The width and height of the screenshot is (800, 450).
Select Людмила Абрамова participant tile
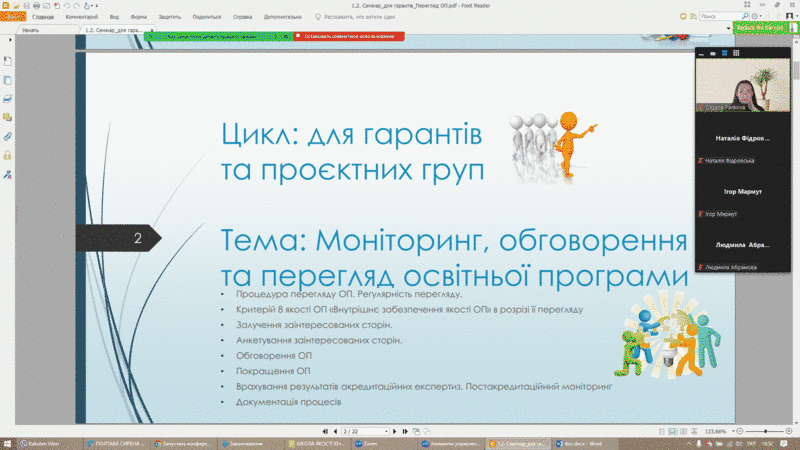(743, 245)
